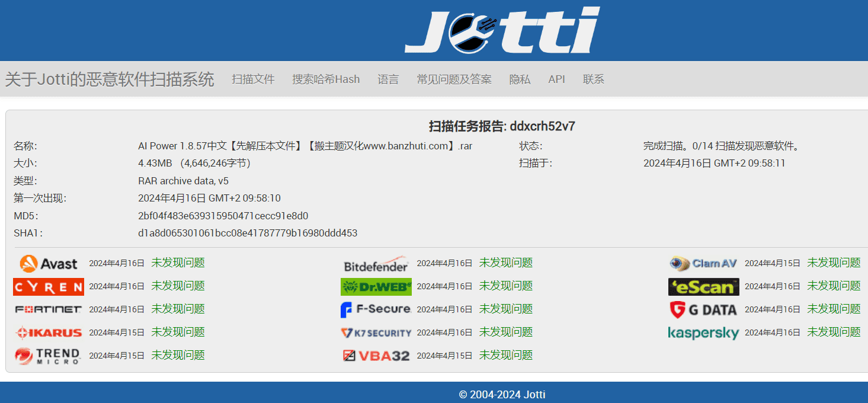
Task: Click the eScan date 2024年4月16日
Action: coord(773,286)
